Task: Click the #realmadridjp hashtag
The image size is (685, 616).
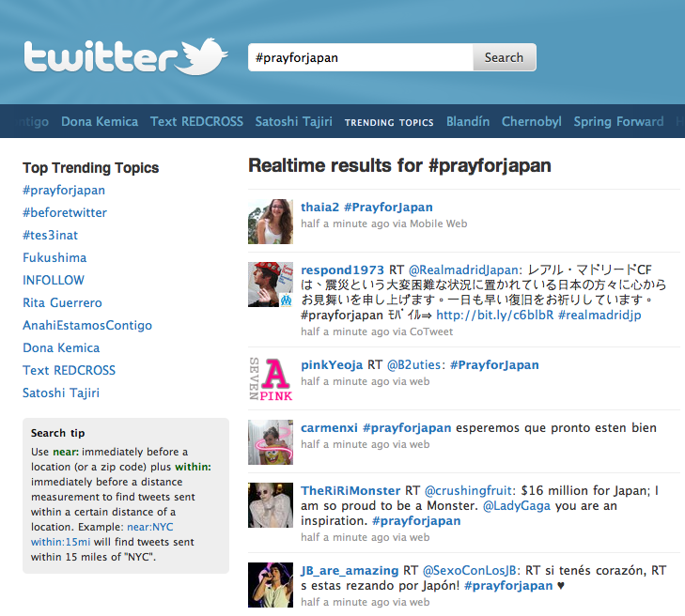Action: 599,315
